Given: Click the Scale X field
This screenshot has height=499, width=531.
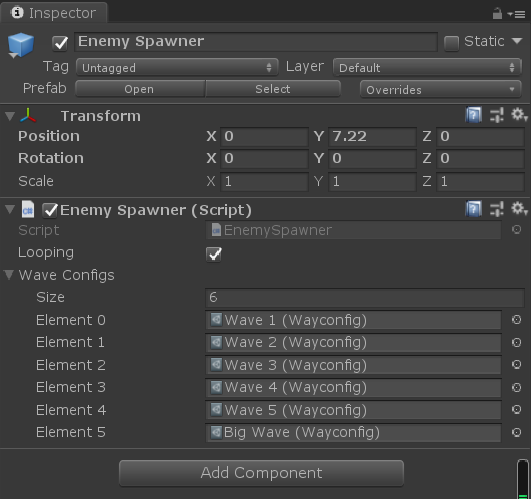Looking at the screenshot, I should pos(264,181).
